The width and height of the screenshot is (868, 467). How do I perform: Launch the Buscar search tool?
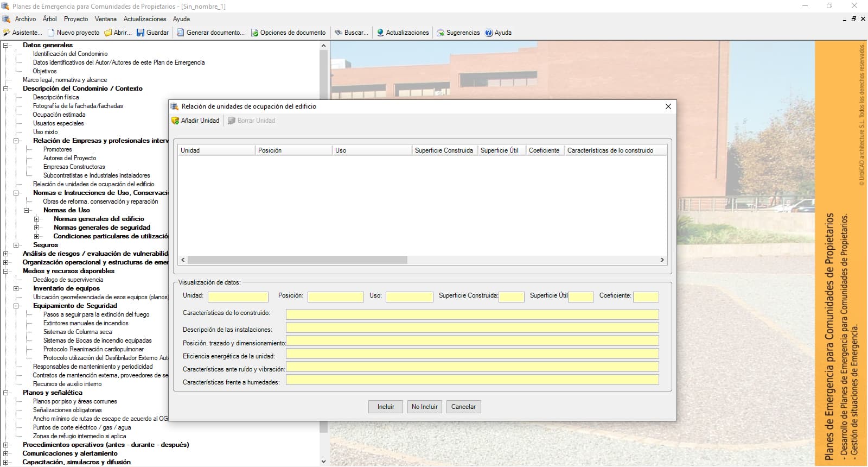tap(339, 33)
